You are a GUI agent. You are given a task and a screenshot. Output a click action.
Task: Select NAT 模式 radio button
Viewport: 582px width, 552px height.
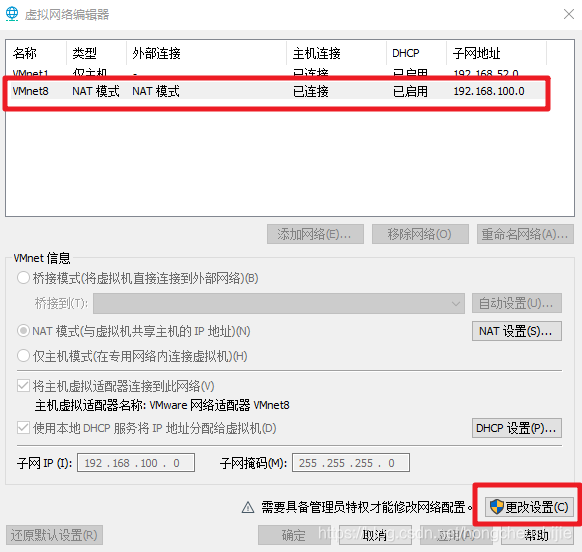pos(23,330)
